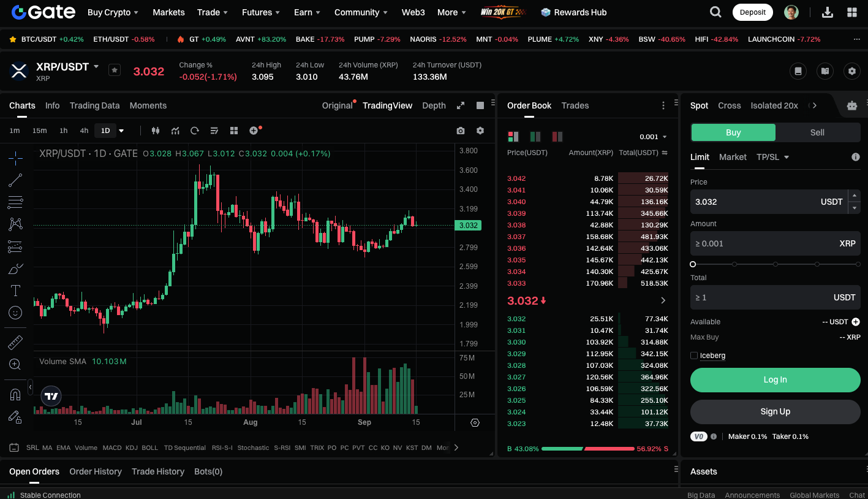Screen dimensions: 868x499
Task: Expand the TP/SL order type dropdown
Action: 772,157
